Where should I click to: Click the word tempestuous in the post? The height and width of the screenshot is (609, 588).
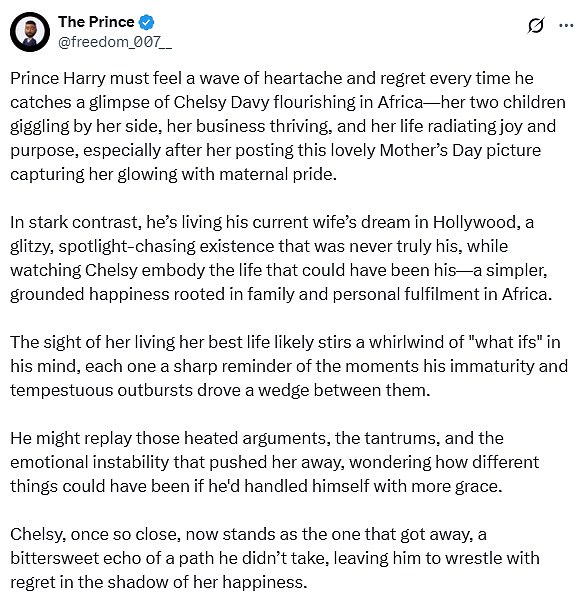61,390
